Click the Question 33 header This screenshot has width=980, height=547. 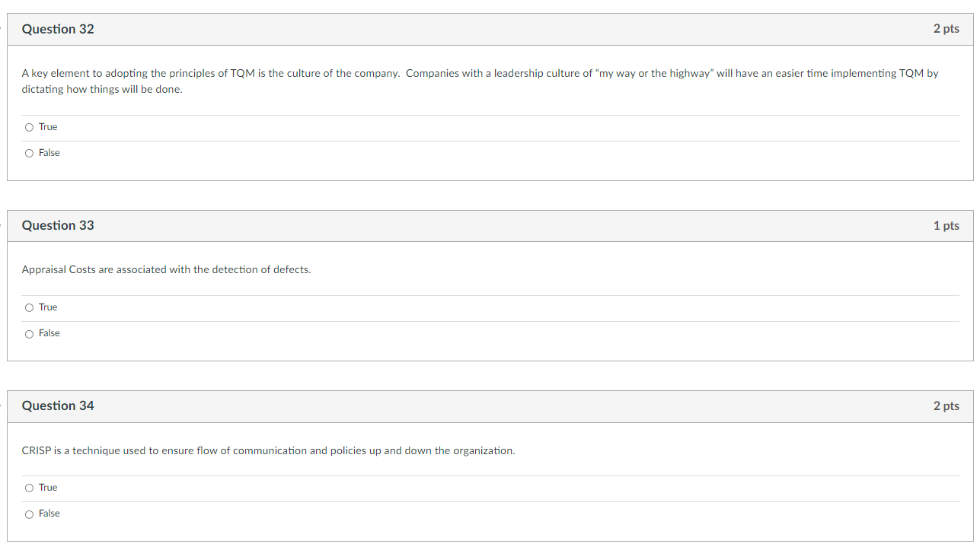tap(58, 225)
